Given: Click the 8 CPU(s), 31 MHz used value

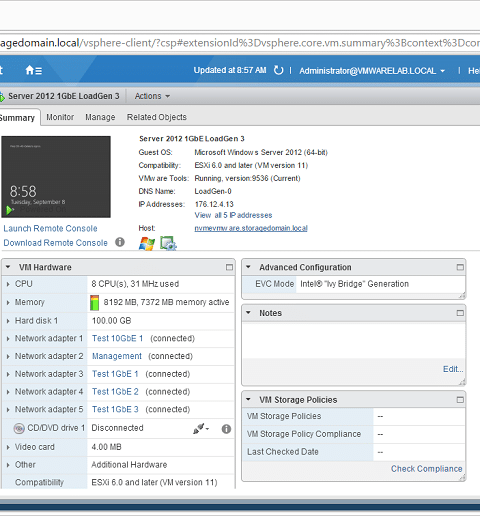Looking at the screenshot, I should [135, 284].
